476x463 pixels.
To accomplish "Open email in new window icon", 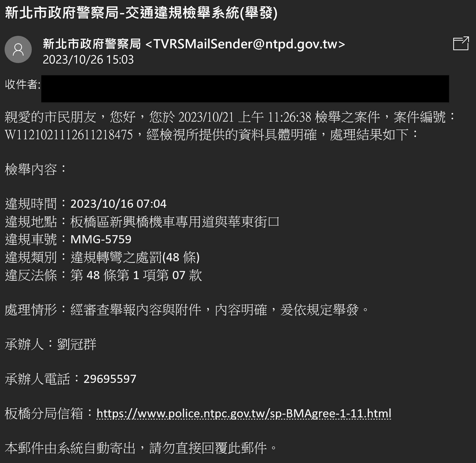I will [461, 43].
